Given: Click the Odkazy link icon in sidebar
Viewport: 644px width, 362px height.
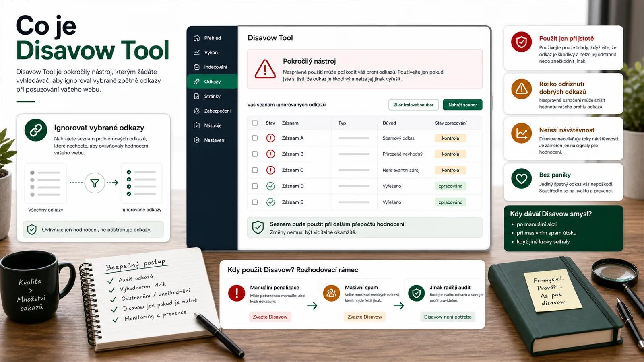Looking at the screenshot, I should point(196,82).
